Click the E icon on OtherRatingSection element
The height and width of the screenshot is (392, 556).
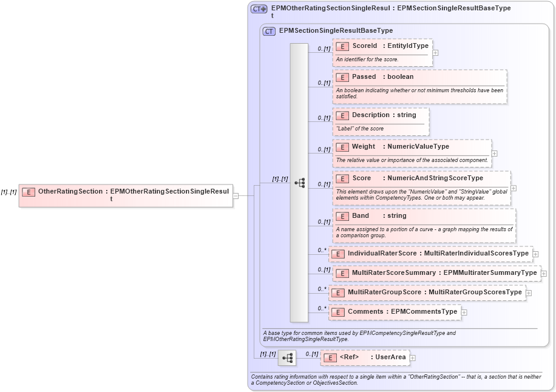click(x=28, y=191)
